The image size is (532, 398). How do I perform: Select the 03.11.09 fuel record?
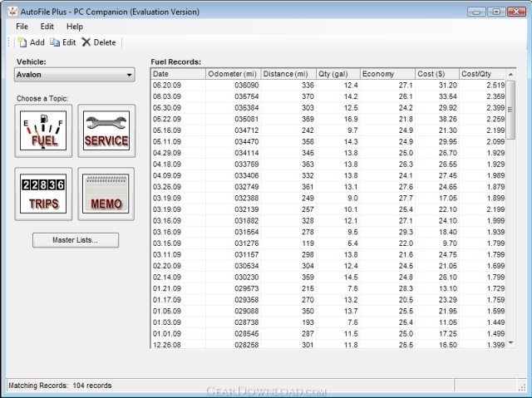point(328,254)
